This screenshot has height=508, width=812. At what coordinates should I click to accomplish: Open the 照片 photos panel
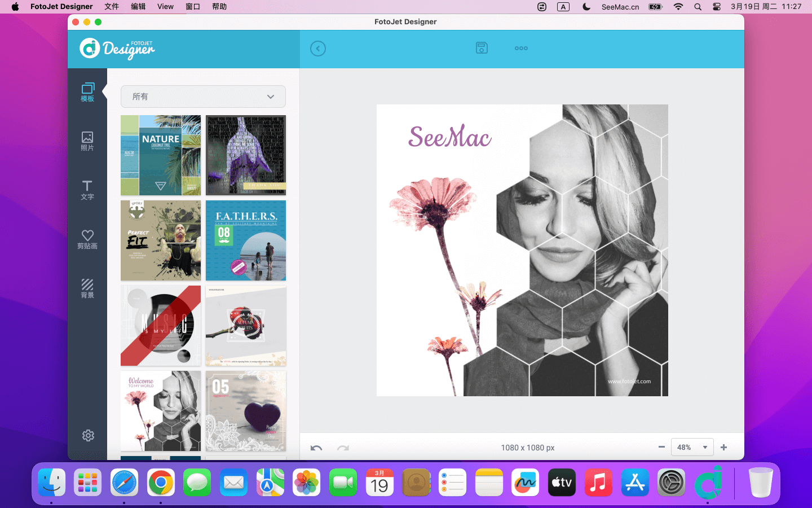click(x=87, y=141)
